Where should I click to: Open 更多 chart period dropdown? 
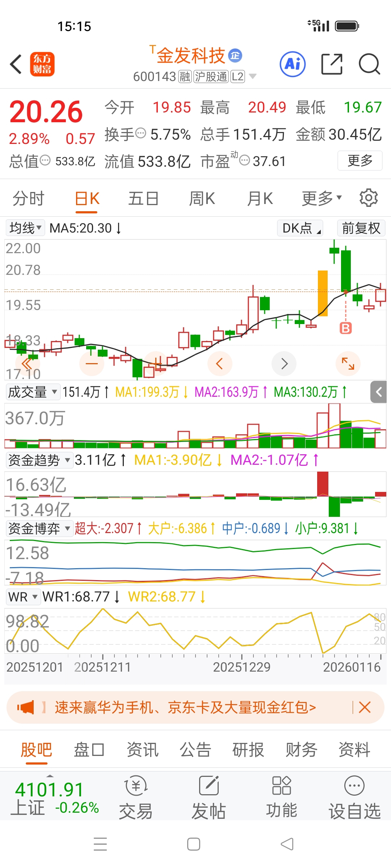point(322,198)
